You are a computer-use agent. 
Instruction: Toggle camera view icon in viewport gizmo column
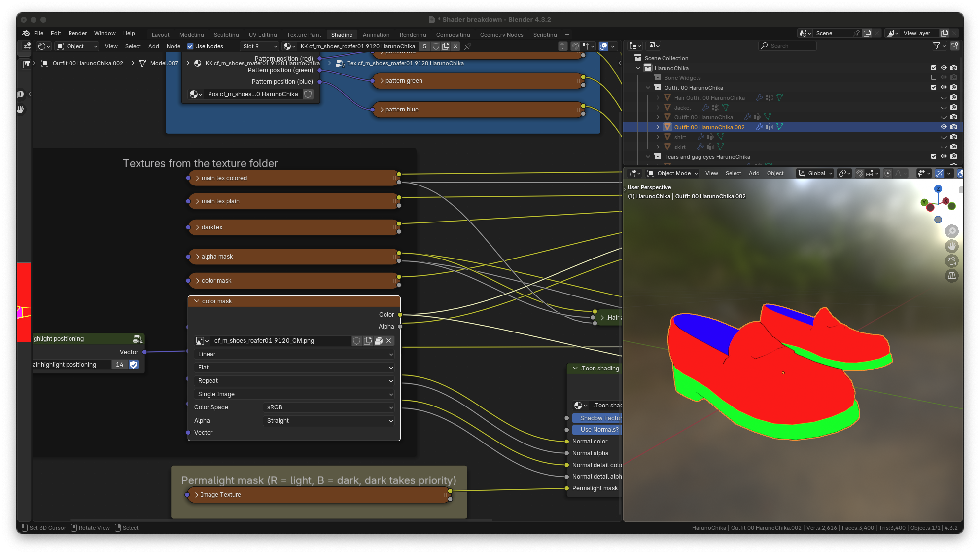tap(951, 261)
